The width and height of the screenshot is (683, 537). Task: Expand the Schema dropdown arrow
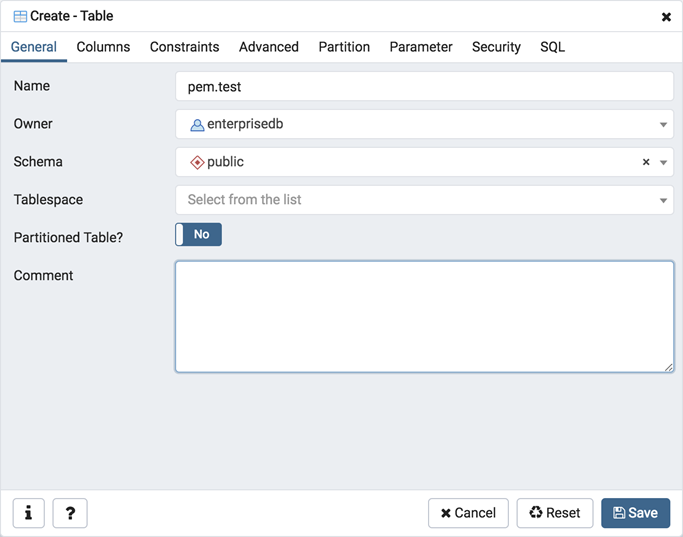click(x=663, y=162)
